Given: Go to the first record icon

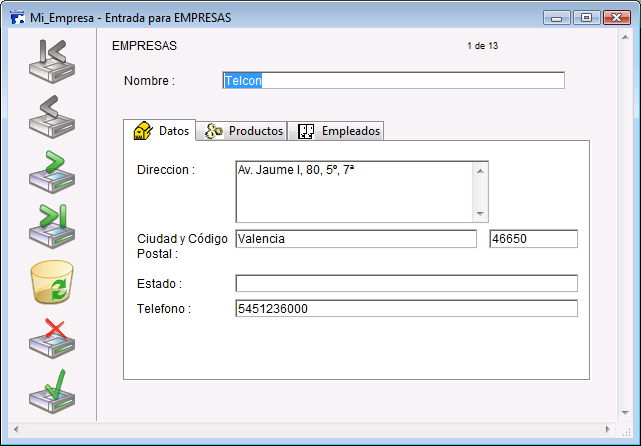Looking at the screenshot, I should coord(52,61).
